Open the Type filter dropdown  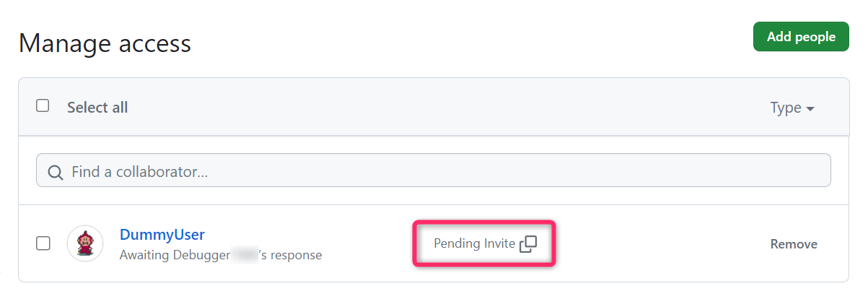[792, 108]
